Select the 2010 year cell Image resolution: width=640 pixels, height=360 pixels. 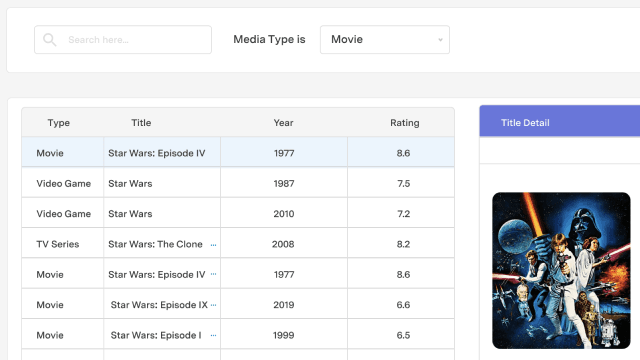(284, 213)
